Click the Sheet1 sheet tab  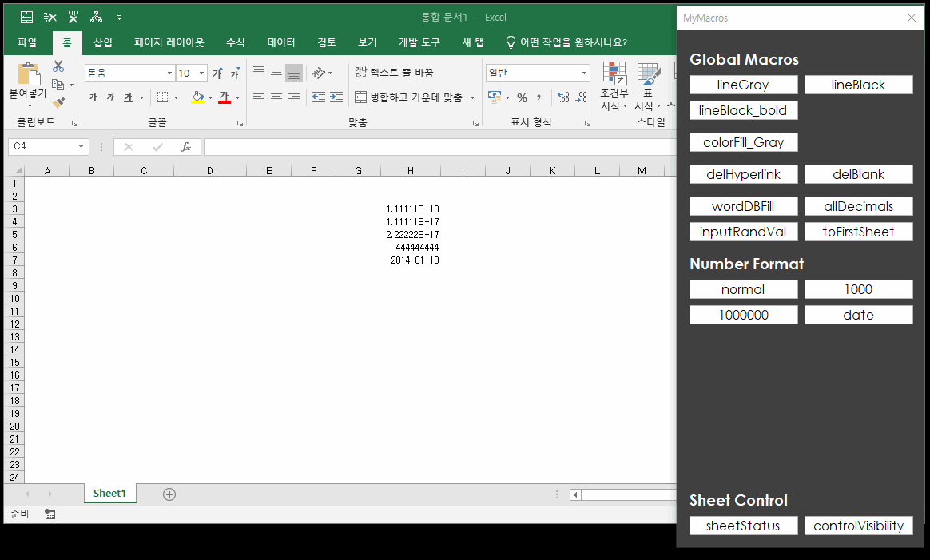click(109, 494)
